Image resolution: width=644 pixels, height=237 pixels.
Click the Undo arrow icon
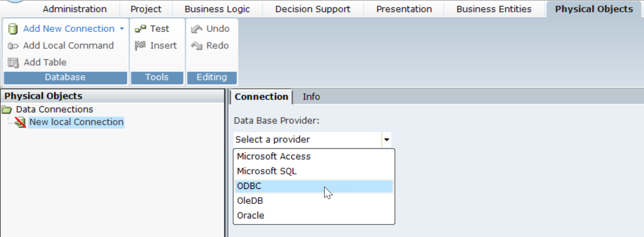tap(197, 29)
